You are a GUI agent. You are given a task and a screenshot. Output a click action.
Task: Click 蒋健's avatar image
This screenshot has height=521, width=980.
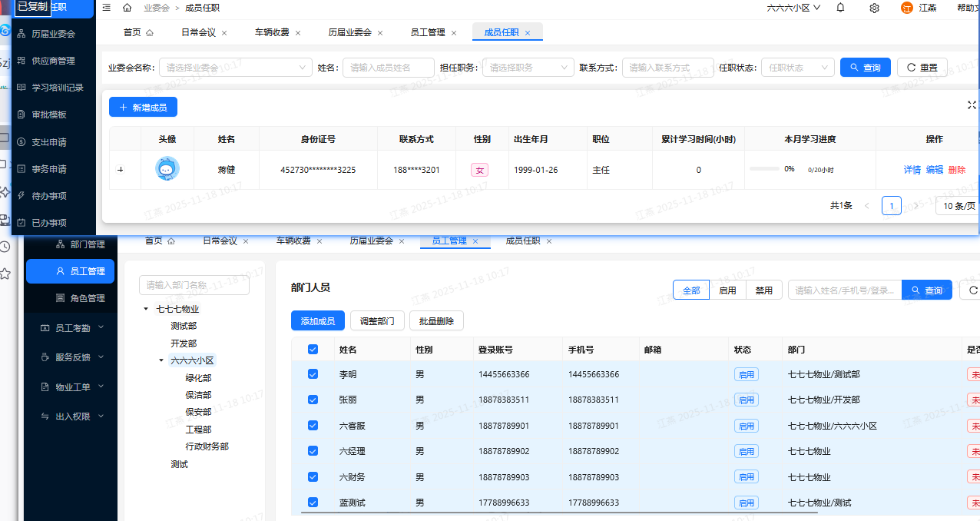tap(167, 169)
